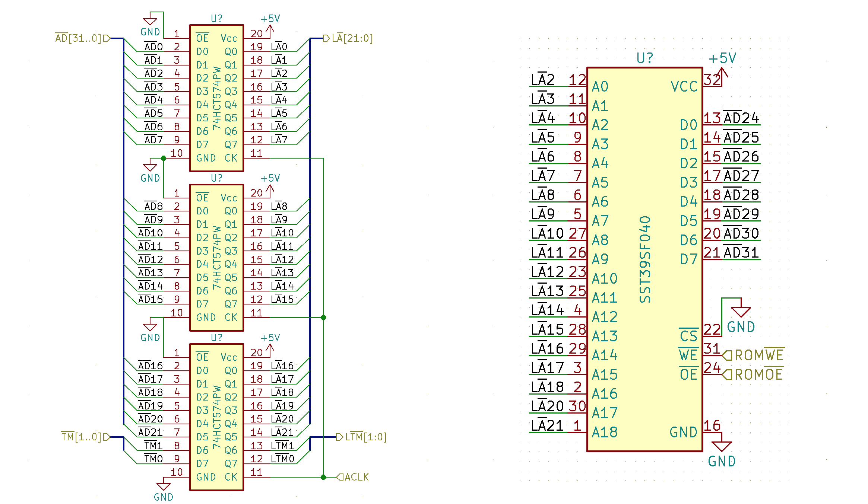Select the AD24 net label at pin 13
The width and height of the screenshot is (868, 504).
click(741, 118)
